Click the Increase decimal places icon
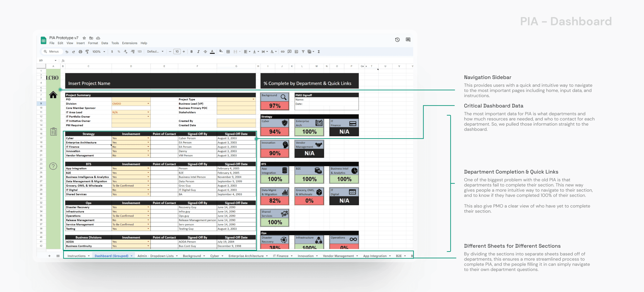The image size is (644, 292). pos(132,52)
